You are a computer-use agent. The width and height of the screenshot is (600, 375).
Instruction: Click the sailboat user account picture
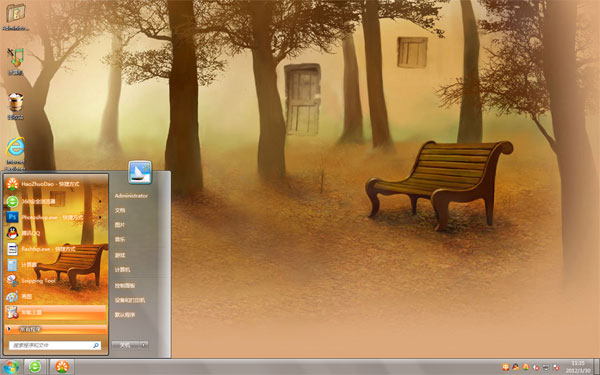[x=140, y=173]
